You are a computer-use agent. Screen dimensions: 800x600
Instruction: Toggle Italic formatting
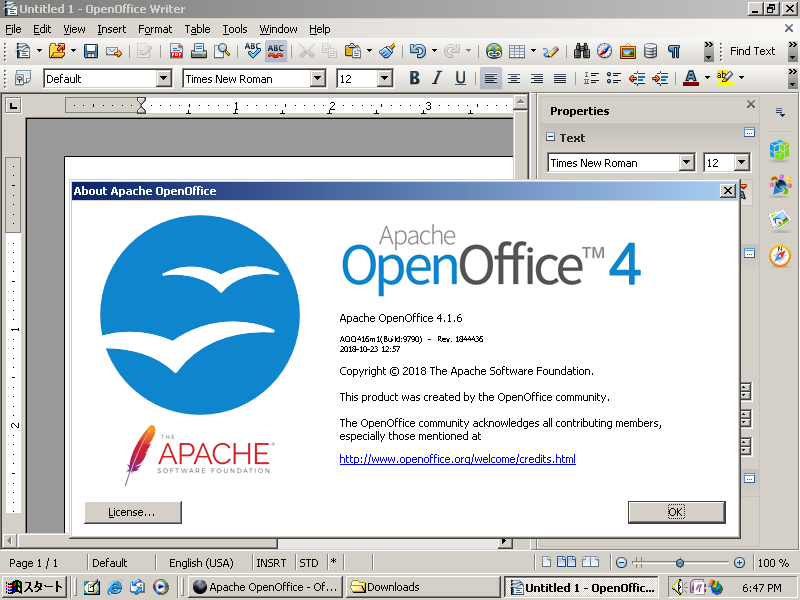pos(437,78)
